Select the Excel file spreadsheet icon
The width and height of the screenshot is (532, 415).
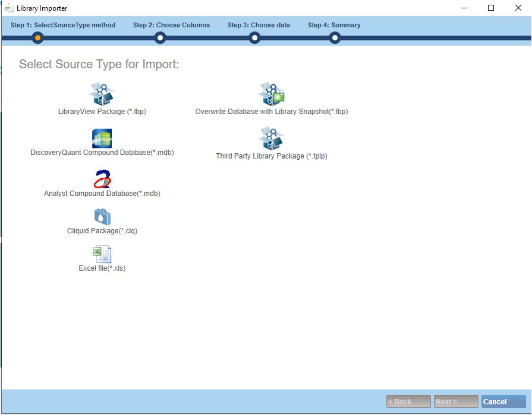click(102, 254)
